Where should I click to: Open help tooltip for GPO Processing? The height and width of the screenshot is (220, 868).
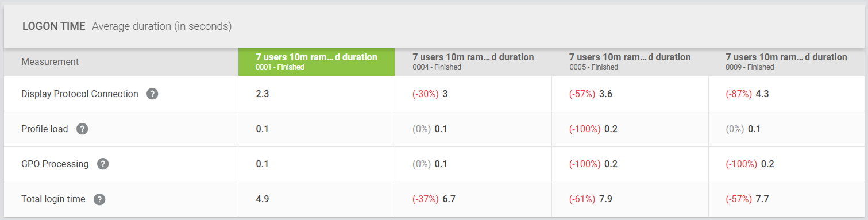103,164
